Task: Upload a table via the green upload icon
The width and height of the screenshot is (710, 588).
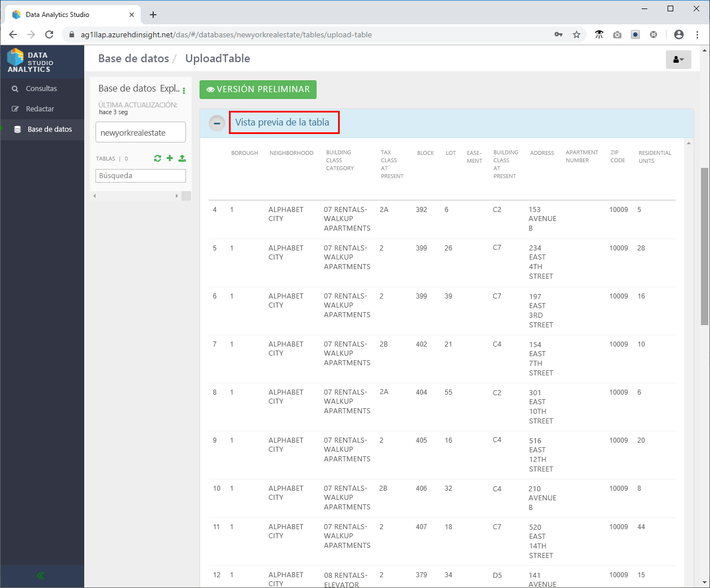Action: [181, 158]
